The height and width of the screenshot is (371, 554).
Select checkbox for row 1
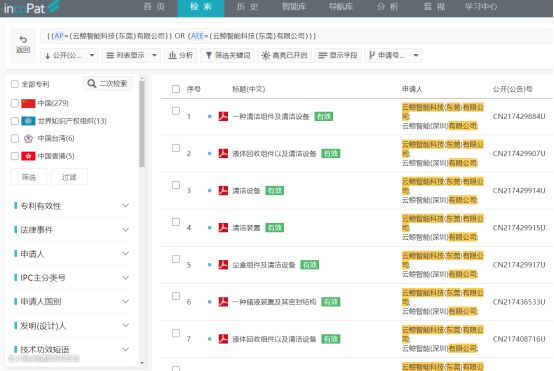[x=176, y=111]
